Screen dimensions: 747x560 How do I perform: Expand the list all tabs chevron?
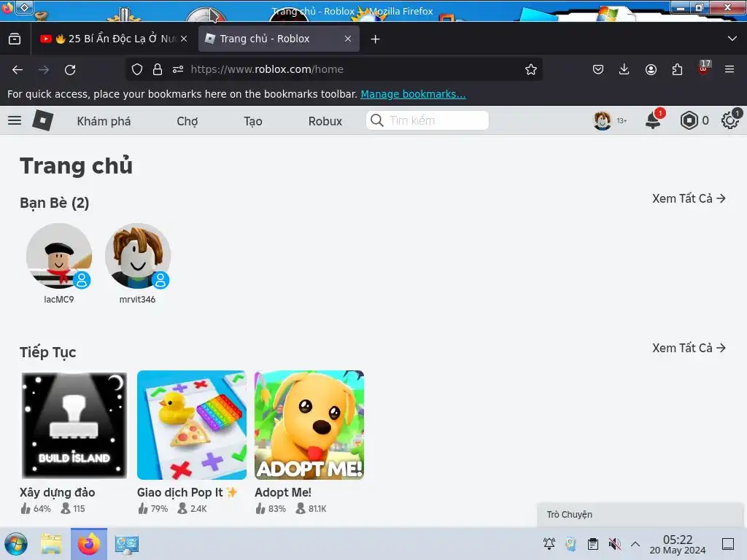point(732,39)
